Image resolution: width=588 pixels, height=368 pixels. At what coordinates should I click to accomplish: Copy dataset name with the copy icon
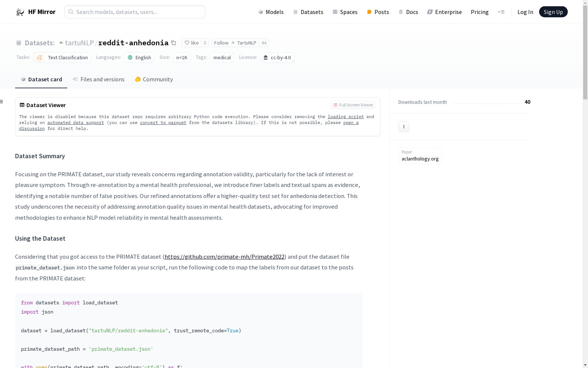173,43
